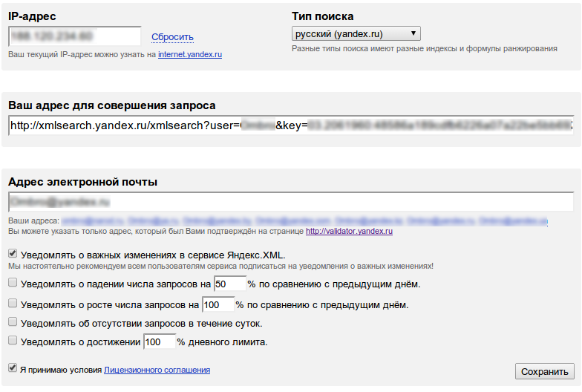The width and height of the screenshot is (582, 392).
Task: Open the Лицензионного соглашения link
Action: click(157, 370)
